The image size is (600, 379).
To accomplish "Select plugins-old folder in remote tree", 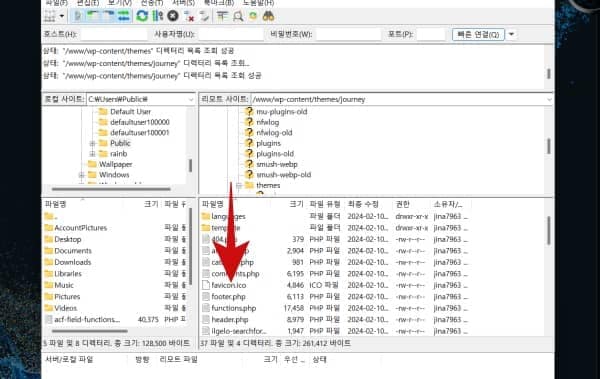I will pos(275,154).
